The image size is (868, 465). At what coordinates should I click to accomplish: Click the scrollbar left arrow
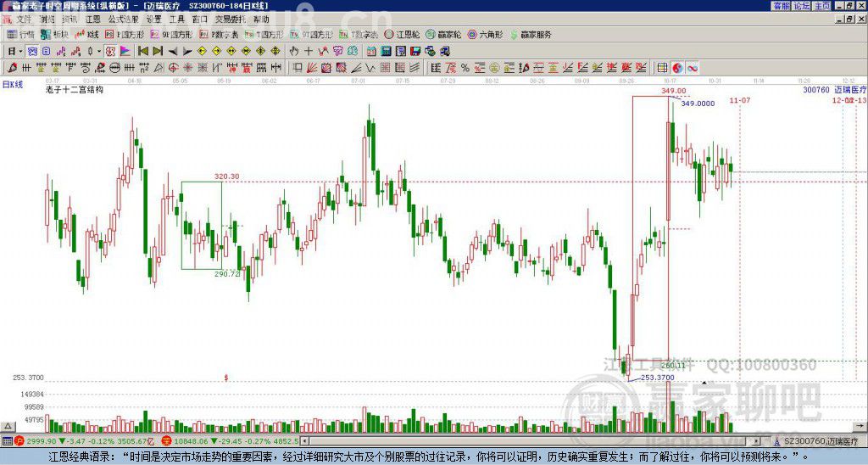pyautogui.click(x=304, y=441)
